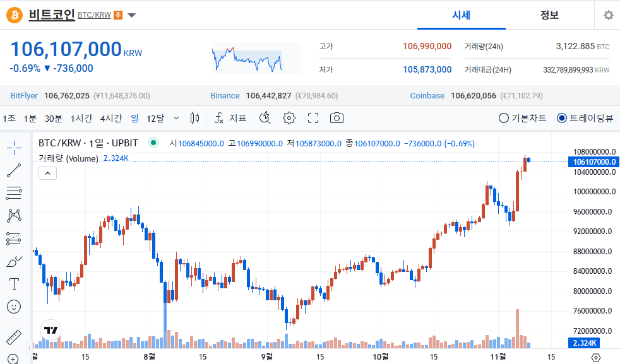Click the mini price sparkline chart

(256, 58)
